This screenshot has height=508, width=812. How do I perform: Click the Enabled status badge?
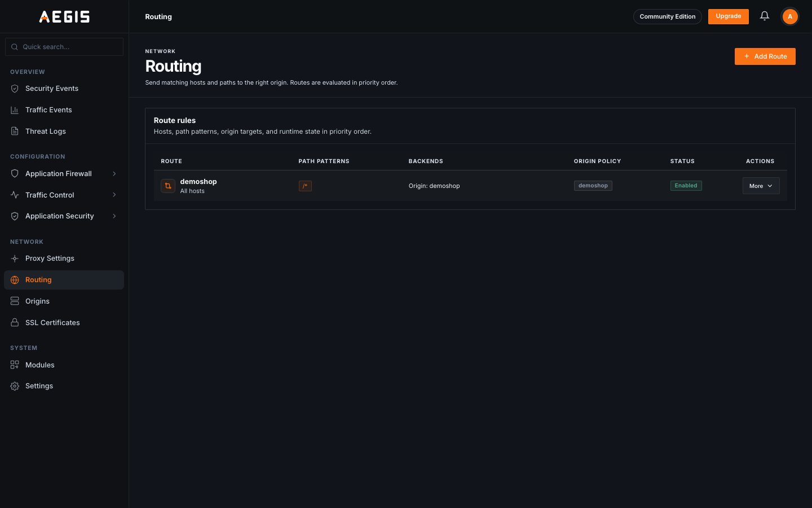point(686,186)
